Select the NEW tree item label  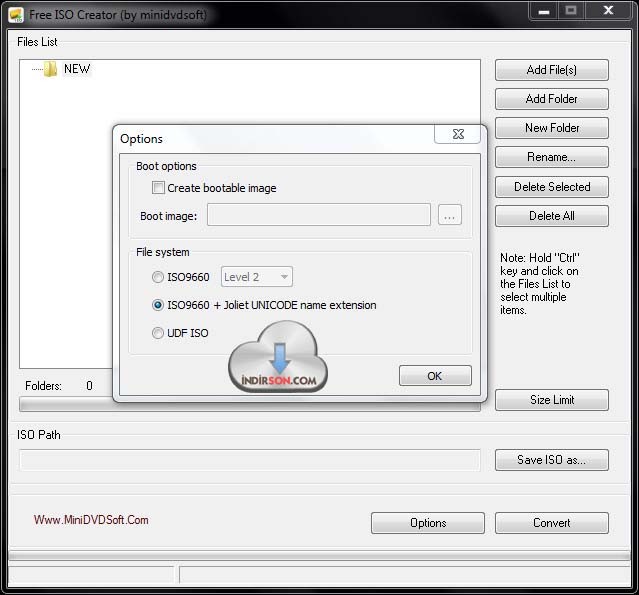click(x=77, y=68)
